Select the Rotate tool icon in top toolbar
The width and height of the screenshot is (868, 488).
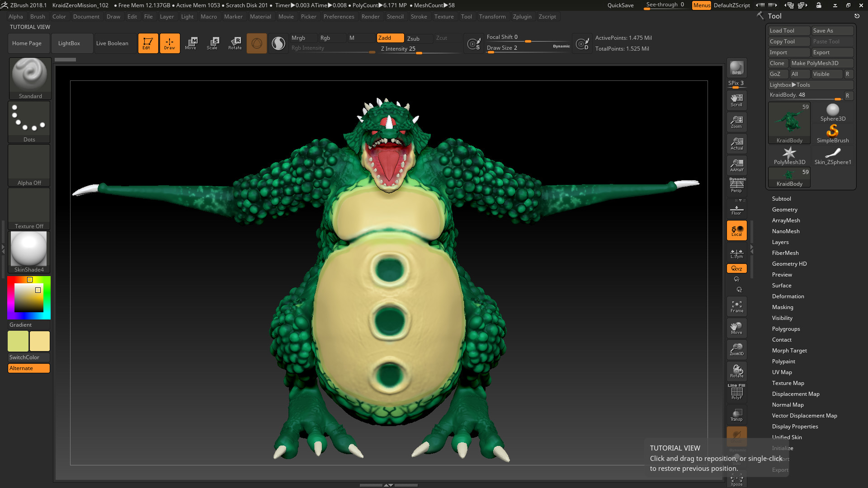pos(235,43)
